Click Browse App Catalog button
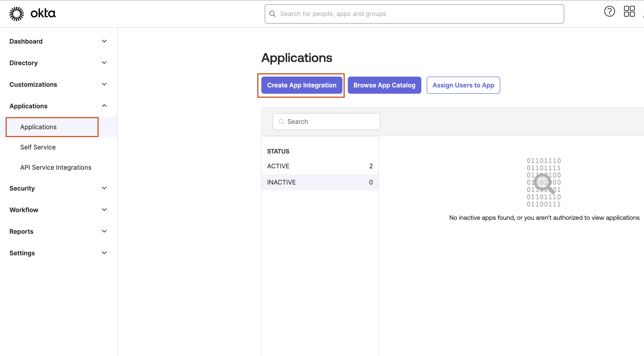This screenshot has width=644, height=356. (x=384, y=85)
